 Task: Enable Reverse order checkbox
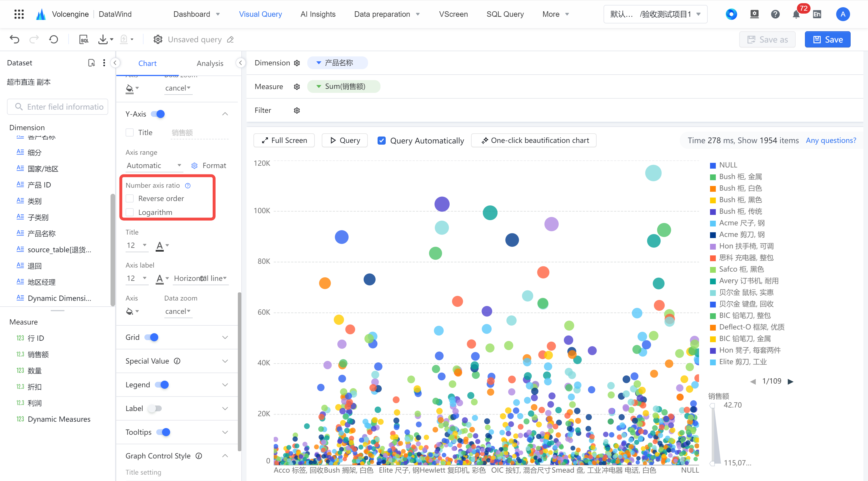point(130,198)
